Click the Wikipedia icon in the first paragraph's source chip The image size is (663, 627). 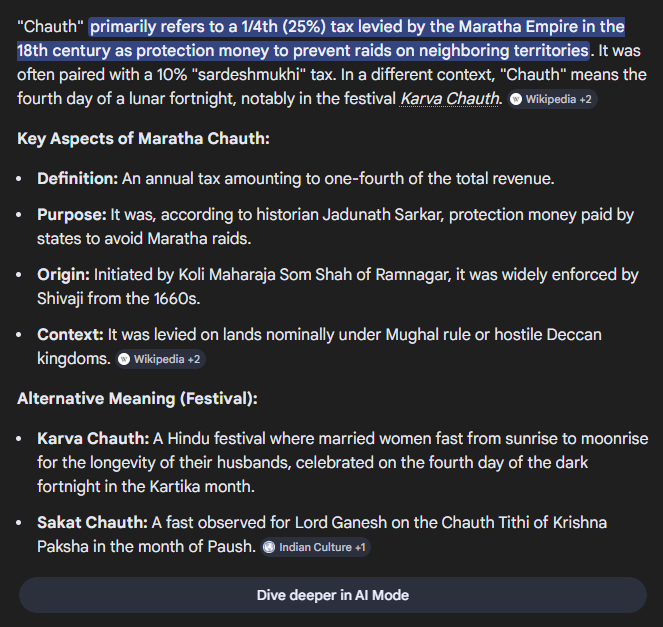(516, 99)
